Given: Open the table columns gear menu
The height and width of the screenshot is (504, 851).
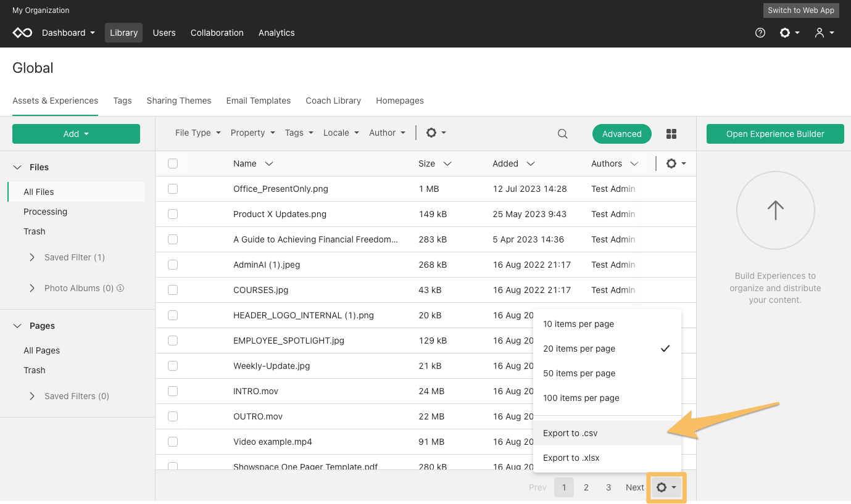Looking at the screenshot, I should pyautogui.click(x=676, y=163).
